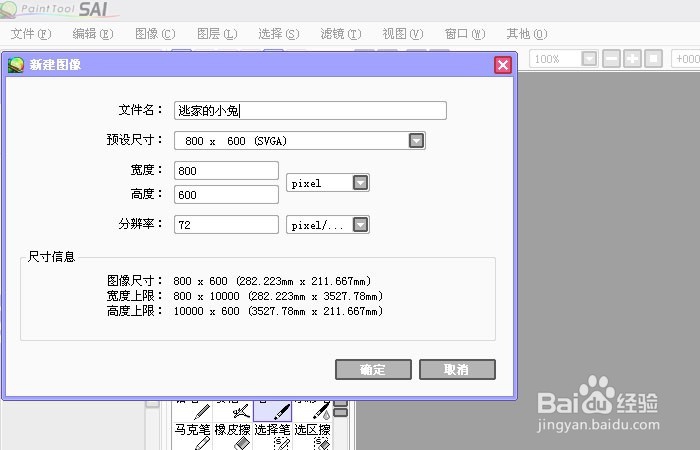The height and width of the screenshot is (450, 700).
Task: Click the 高度上限 value 10000 x 600
Action: tap(206, 311)
